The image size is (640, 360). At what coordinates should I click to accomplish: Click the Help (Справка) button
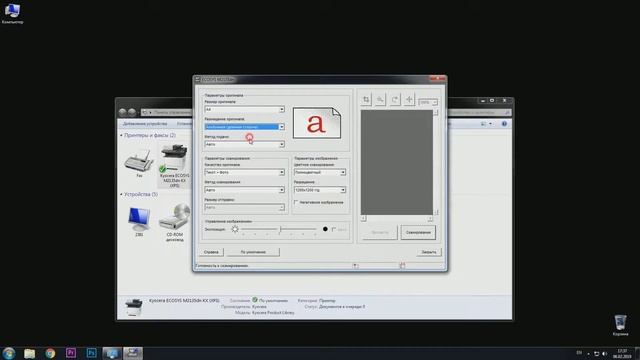tap(211, 252)
